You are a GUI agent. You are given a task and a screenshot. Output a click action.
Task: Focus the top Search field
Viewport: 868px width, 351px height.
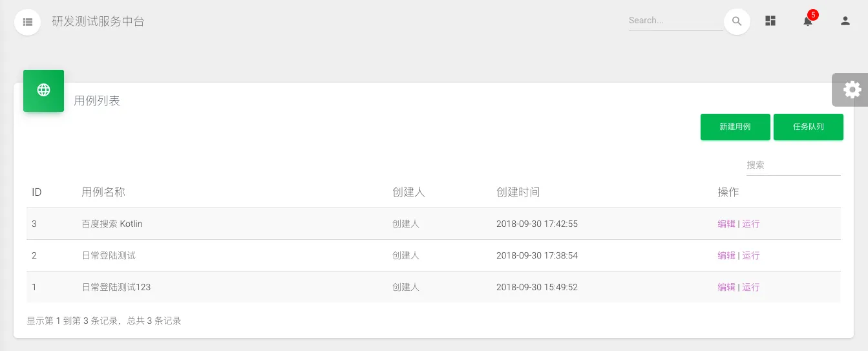click(x=675, y=21)
